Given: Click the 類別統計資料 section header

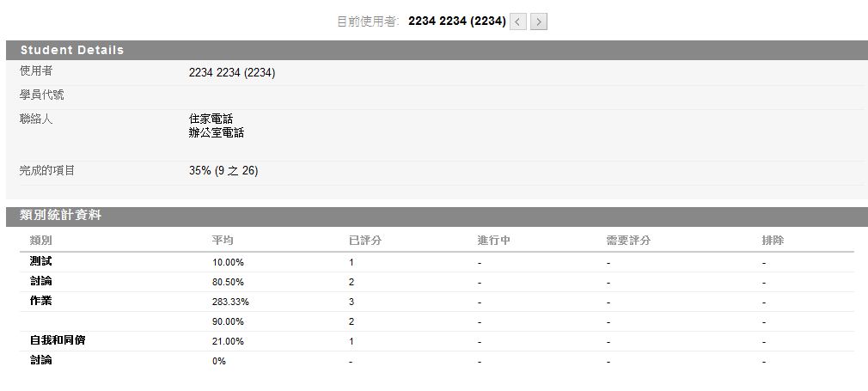Looking at the screenshot, I should coord(60,216).
